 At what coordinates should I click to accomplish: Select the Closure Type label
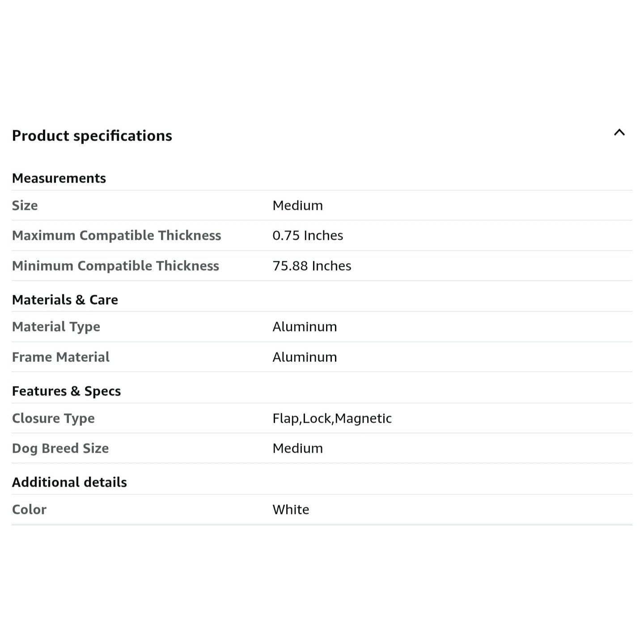tap(53, 418)
